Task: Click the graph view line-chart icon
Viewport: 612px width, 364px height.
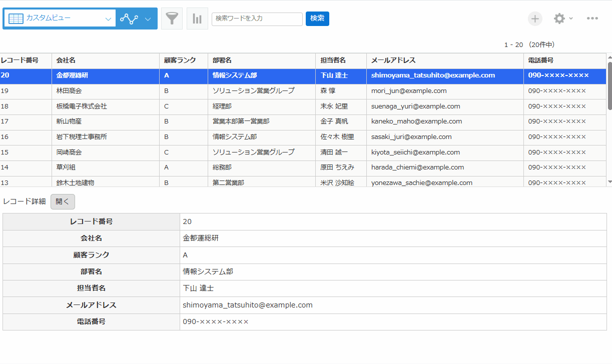Action: pos(129,19)
